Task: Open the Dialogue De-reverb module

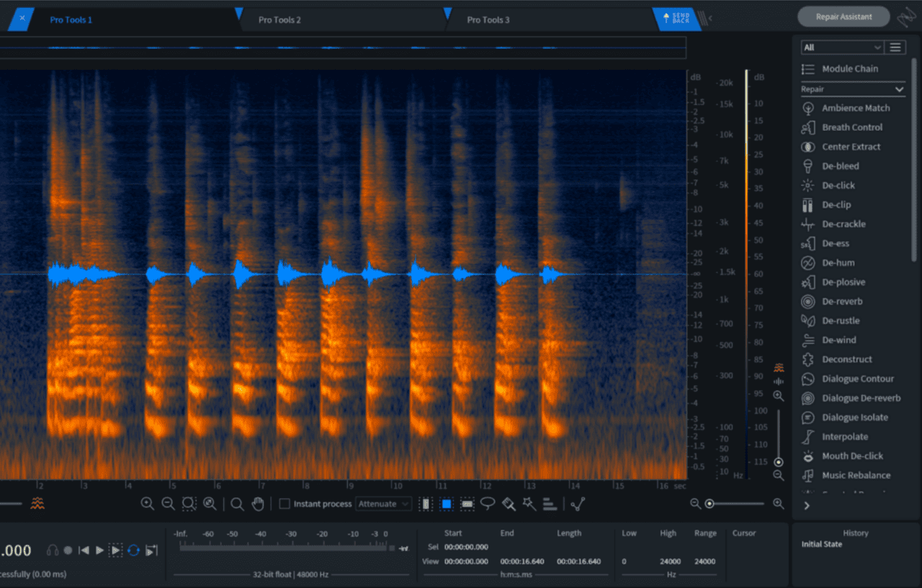Action: (x=851, y=399)
